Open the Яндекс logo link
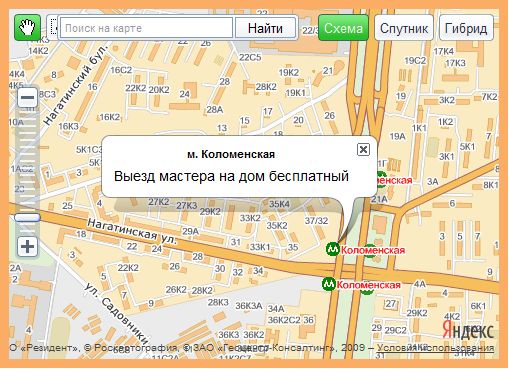The width and height of the screenshot is (510, 369). coord(468,331)
